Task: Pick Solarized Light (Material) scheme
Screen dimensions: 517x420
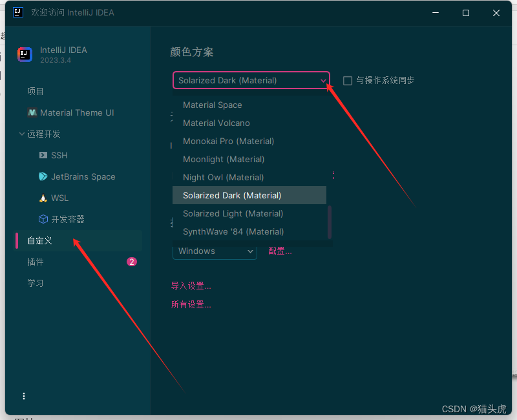Action: pyautogui.click(x=249, y=213)
